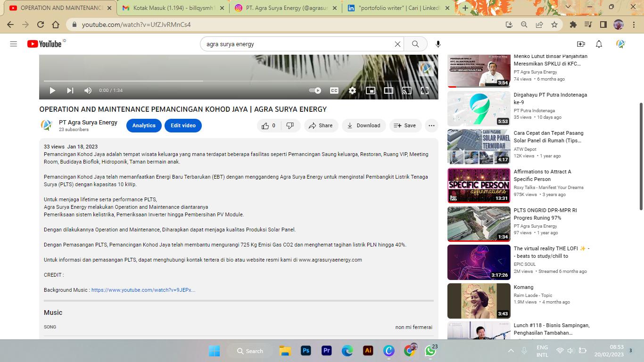Skip to next video

70,90
